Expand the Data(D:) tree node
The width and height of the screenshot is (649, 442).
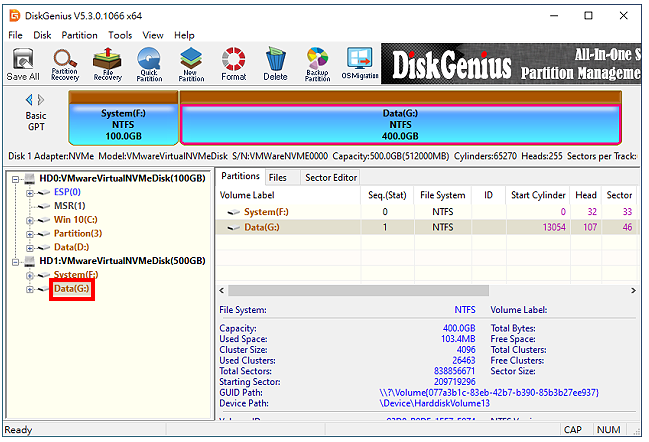[29, 248]
